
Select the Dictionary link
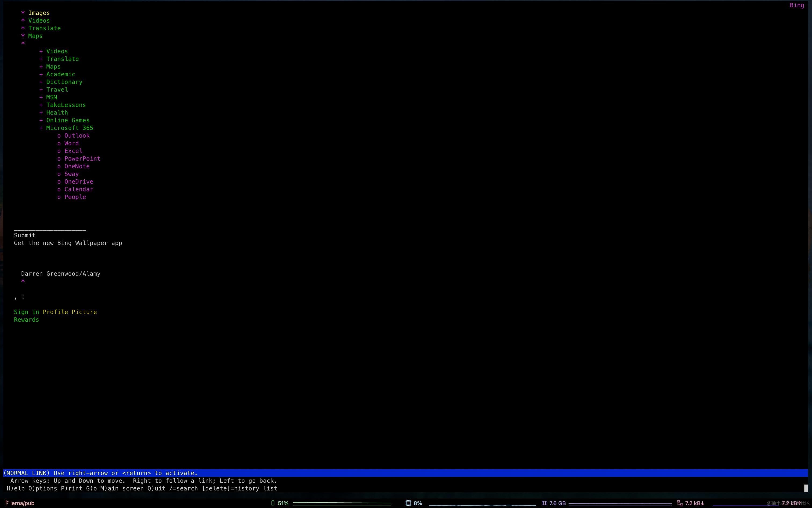64,82
